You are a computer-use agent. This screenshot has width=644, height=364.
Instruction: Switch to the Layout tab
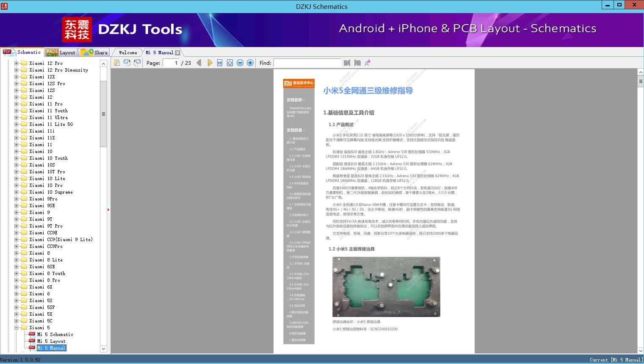pyautogui.click(x=61, y=53)
